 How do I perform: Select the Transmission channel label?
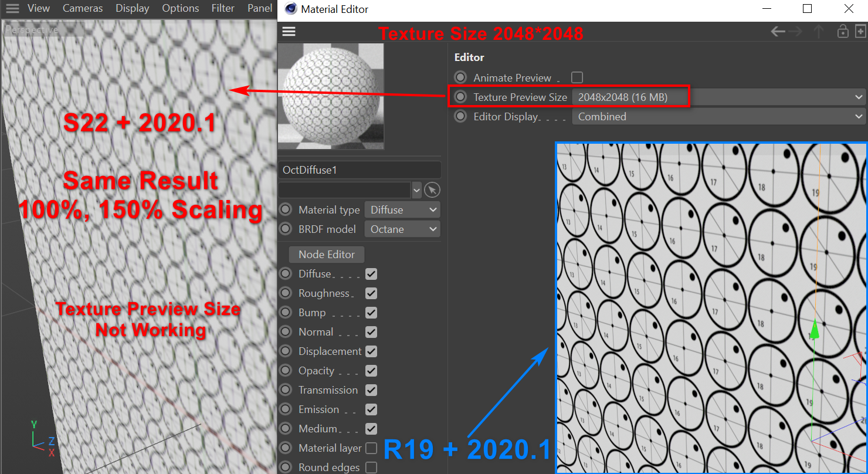pyautogui.click(x=328, y=390)
